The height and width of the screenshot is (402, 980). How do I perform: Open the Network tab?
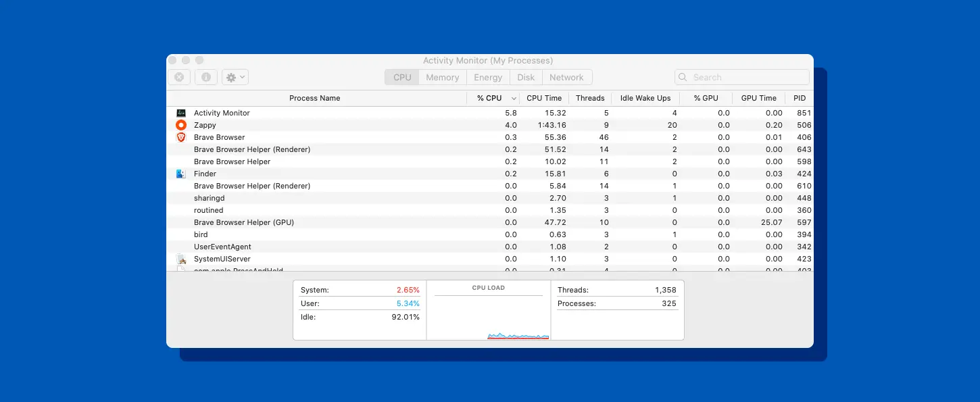click(566, 77)
